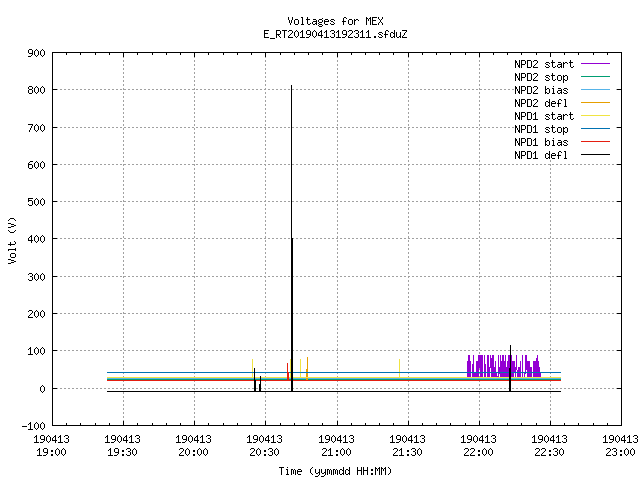
Task: Click the red NPD1 bias legend line
Action: point(596,142)
